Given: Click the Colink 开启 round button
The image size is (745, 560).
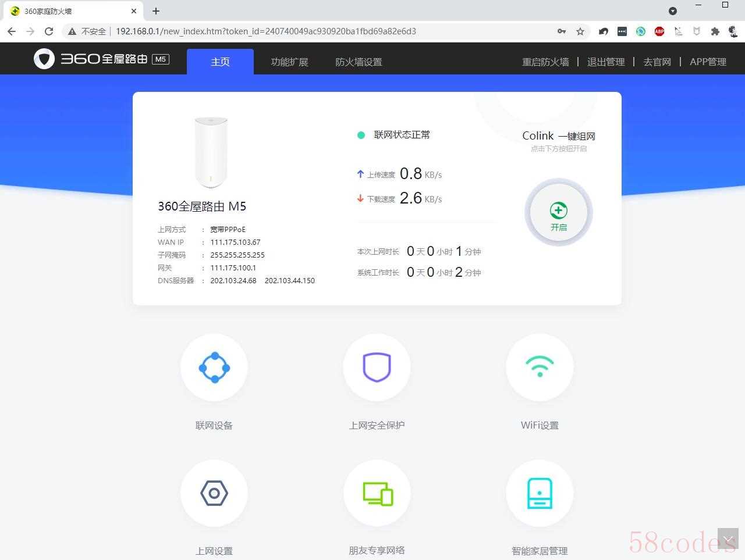Looking at the screenshot, I should point(559,213).
